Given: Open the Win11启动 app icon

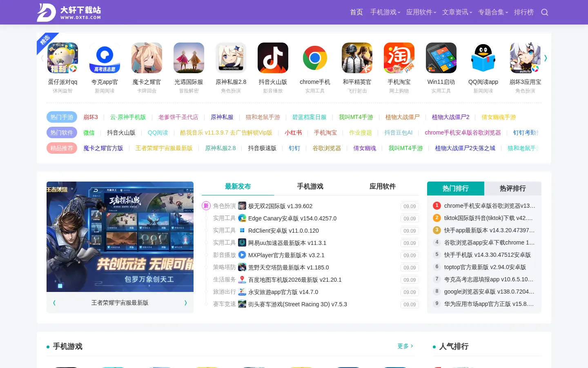Looking at the screenshot, I should [x=441, y=58].
